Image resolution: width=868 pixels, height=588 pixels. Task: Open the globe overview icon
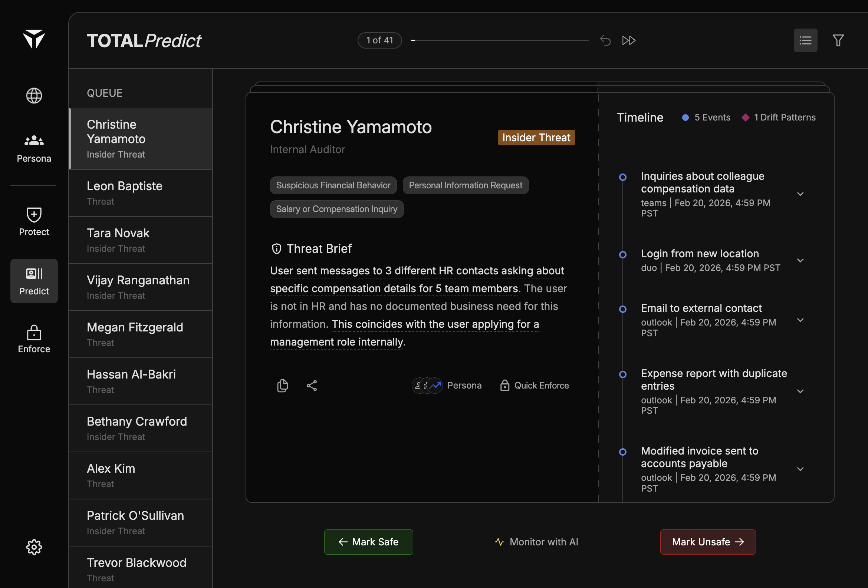[34, 96]
